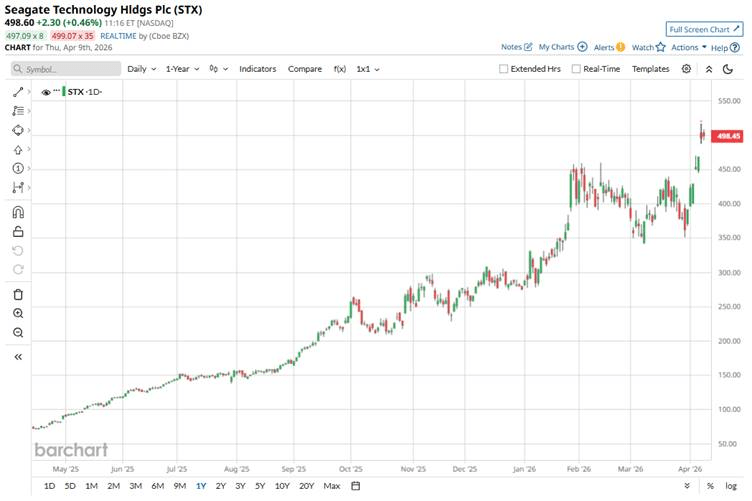The image size is (752, 501).
Task: Zoom in on the chart
Action: pos(18,313)
